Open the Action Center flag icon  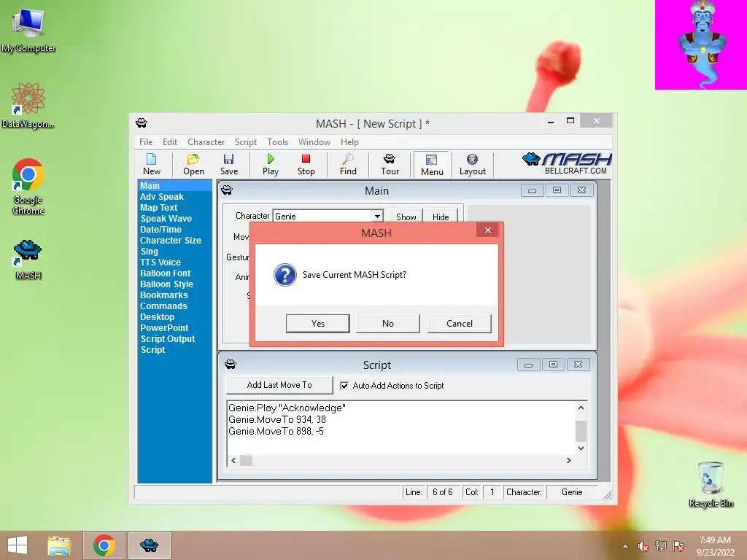[678, 546]
